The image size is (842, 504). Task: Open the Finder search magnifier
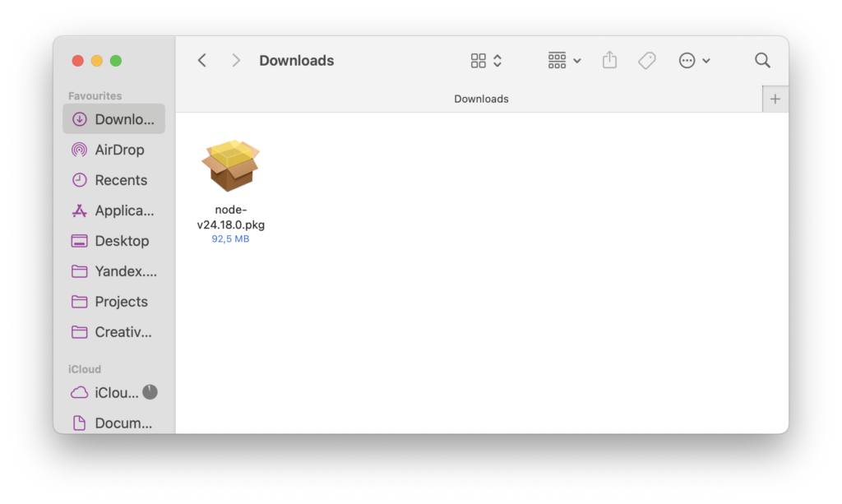(x=762, y=60)
